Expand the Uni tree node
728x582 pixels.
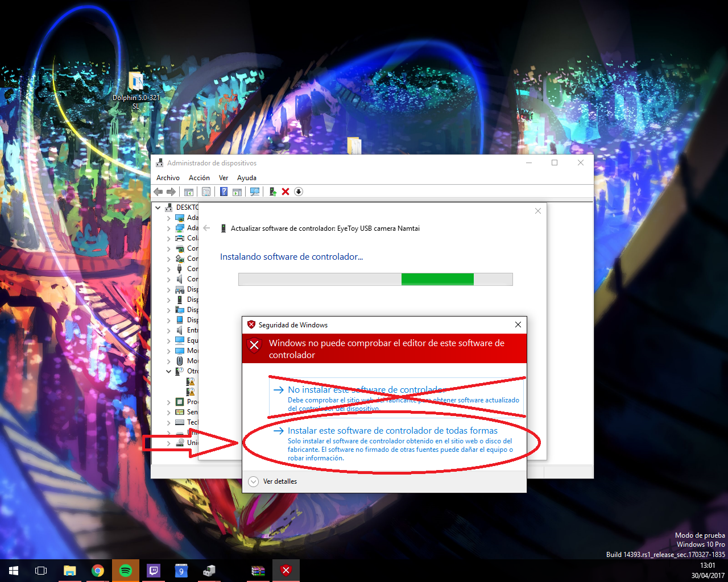point(168,443)
